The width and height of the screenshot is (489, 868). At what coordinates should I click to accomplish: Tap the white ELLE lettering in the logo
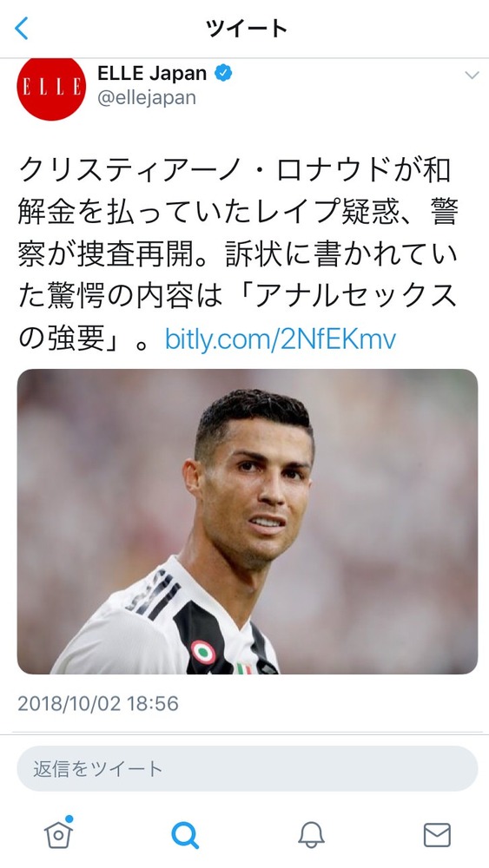coord(51,87)
